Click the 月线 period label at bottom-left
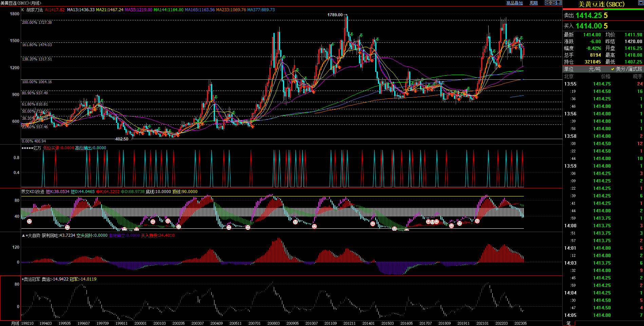The image size is (644, 326). tap(15, 323)
